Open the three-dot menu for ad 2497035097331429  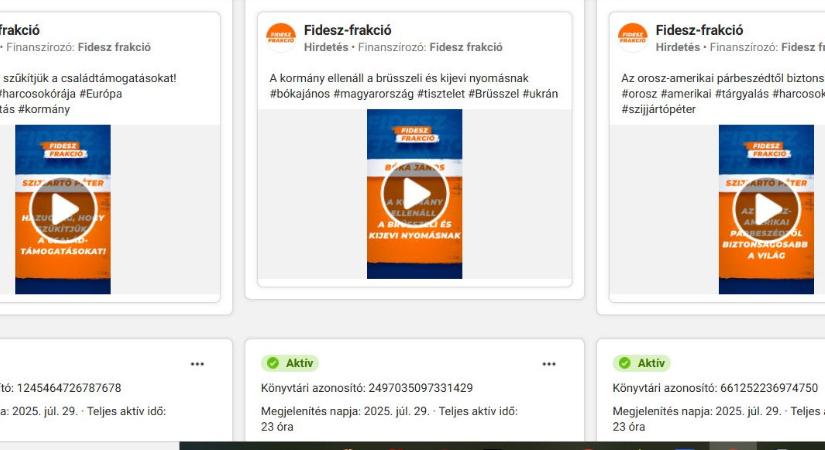[549, 364]
